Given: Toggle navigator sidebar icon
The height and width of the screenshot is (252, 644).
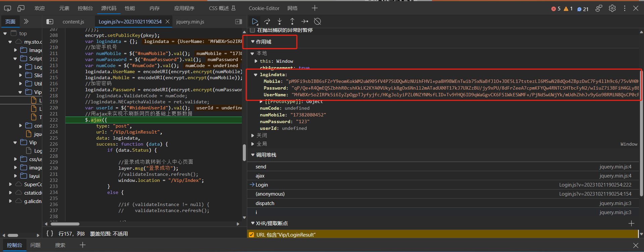Looking at the screenshot, I should click(50, 21).
